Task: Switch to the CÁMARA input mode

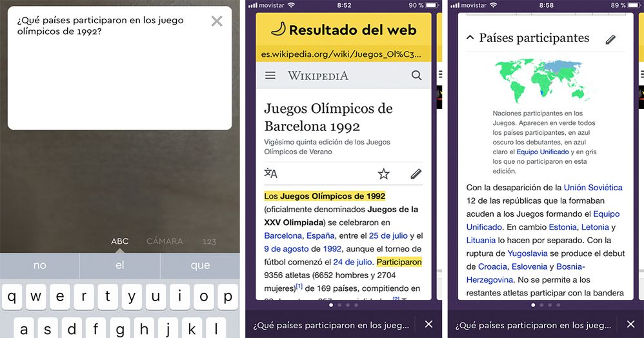Action: 165,241
